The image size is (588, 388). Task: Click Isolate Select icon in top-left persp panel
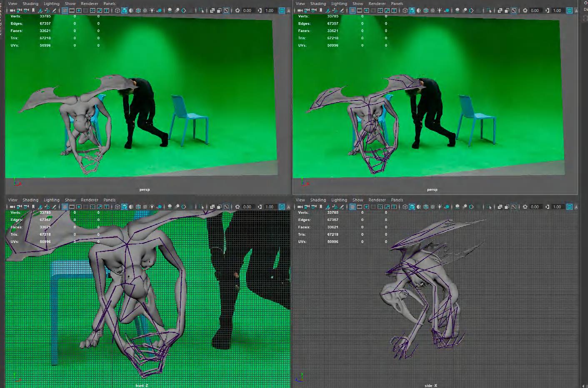coord(202,10)
